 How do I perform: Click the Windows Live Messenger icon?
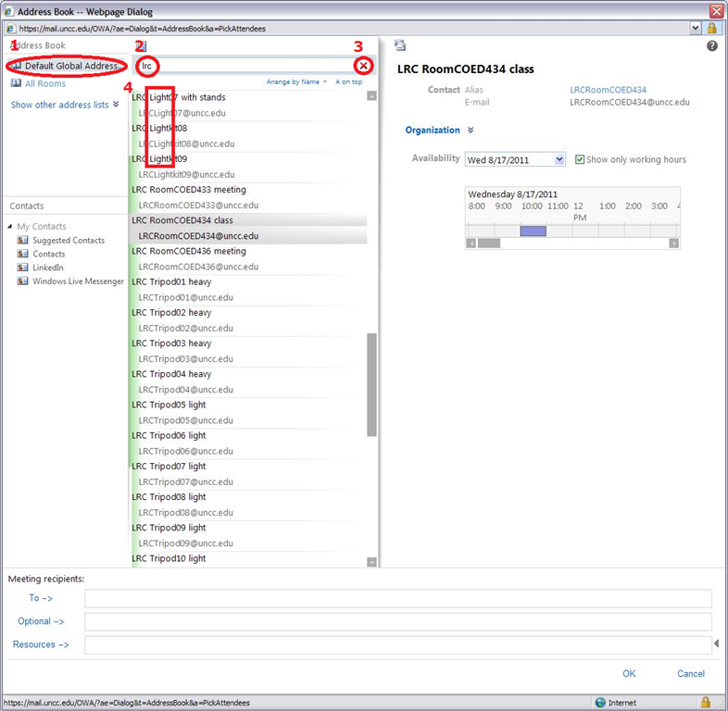click(x=22, y=281)
